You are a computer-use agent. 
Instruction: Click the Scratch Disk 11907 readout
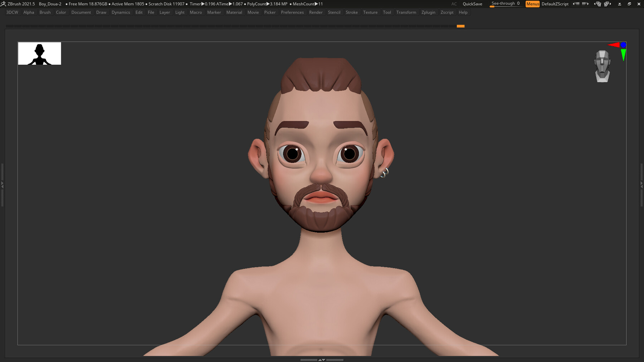(166, 4)
